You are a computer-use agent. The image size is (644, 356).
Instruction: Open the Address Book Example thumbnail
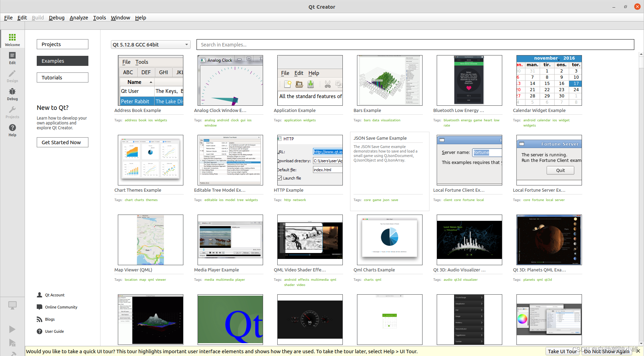pos(150,80)
